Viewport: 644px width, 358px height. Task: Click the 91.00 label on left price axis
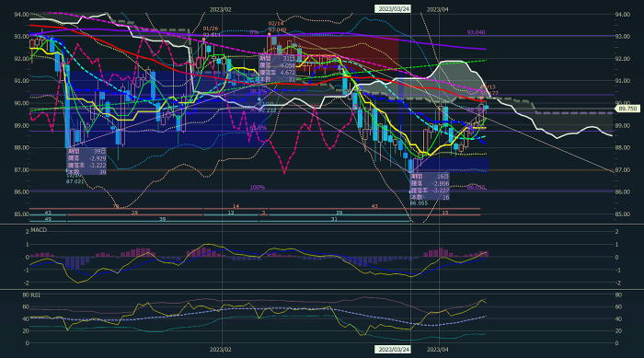[x=21, y=81]
